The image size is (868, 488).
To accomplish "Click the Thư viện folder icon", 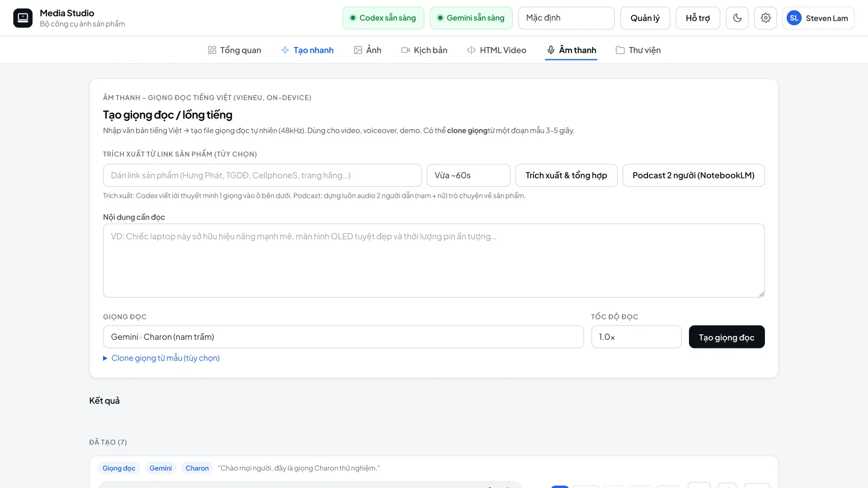I will (x=620, y=50).
